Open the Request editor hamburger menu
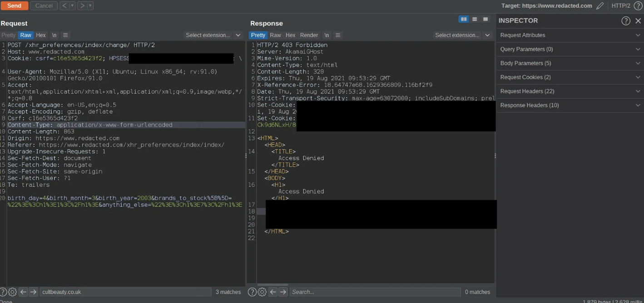 [65, 35]
